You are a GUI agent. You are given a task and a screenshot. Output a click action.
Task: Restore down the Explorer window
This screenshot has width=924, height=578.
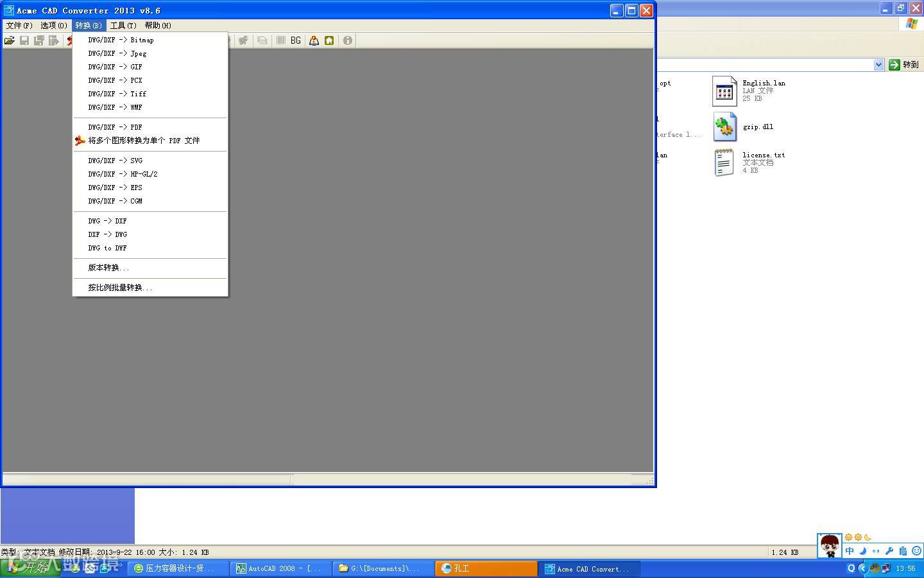(x=901, y=8)
